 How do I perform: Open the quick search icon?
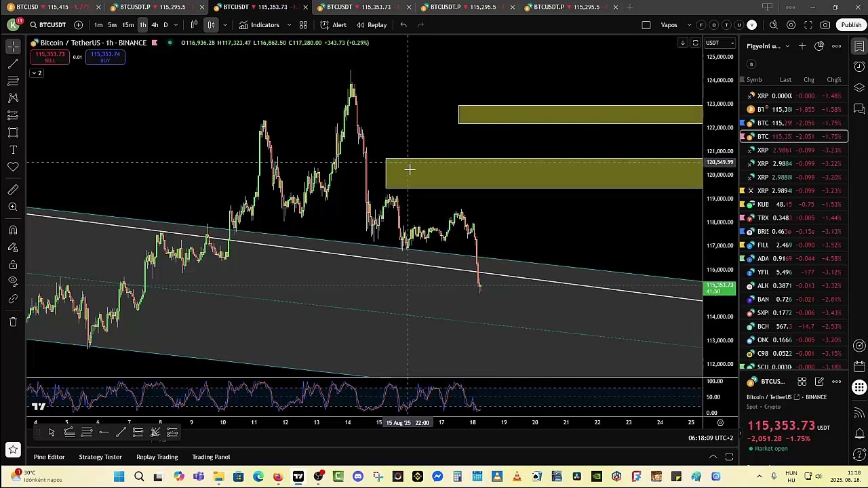click(x=774, y=25)
